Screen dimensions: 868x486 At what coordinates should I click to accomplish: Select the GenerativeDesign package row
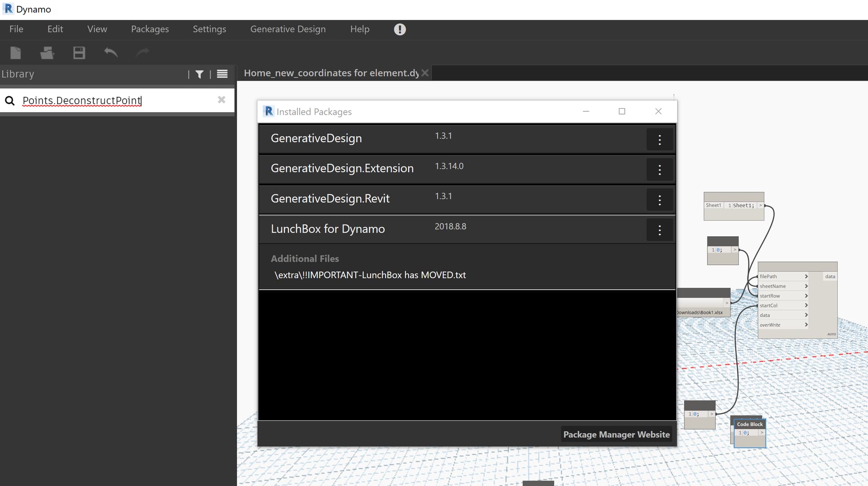[x=467, y=139]
